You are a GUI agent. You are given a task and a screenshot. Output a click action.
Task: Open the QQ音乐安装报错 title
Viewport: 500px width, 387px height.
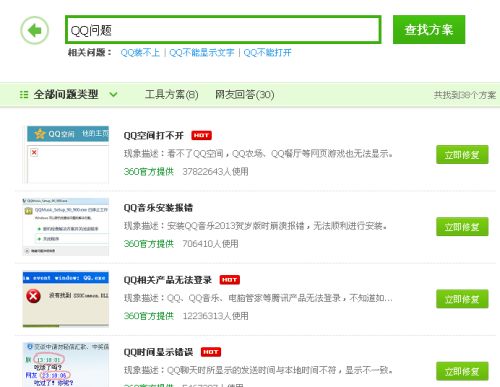coord(158,208)
